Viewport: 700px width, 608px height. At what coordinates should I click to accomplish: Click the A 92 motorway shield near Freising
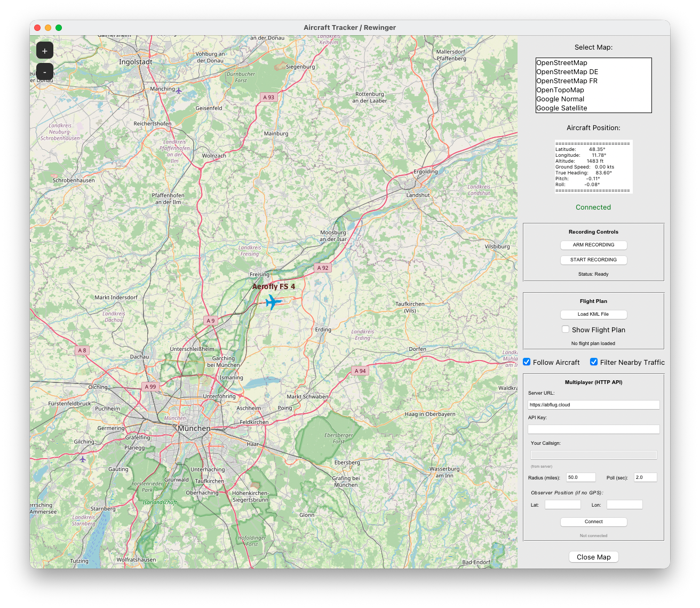(323, 268)
